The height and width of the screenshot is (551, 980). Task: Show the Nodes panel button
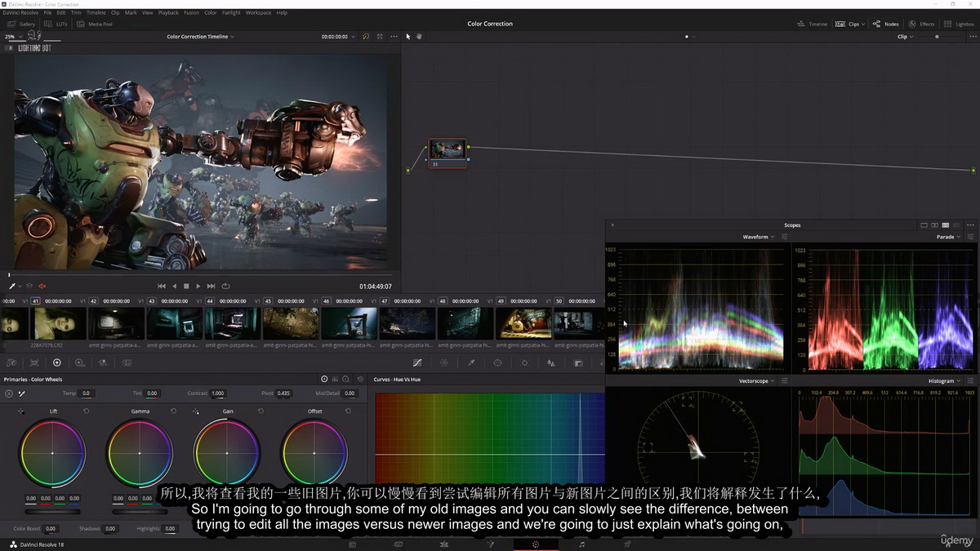click(x=886, y=24)
